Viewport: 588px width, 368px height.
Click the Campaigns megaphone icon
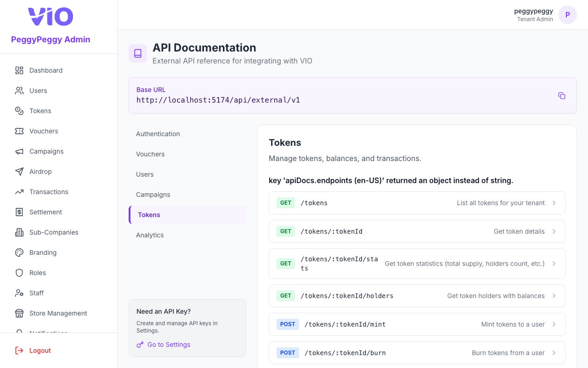[x=19, y=151]
